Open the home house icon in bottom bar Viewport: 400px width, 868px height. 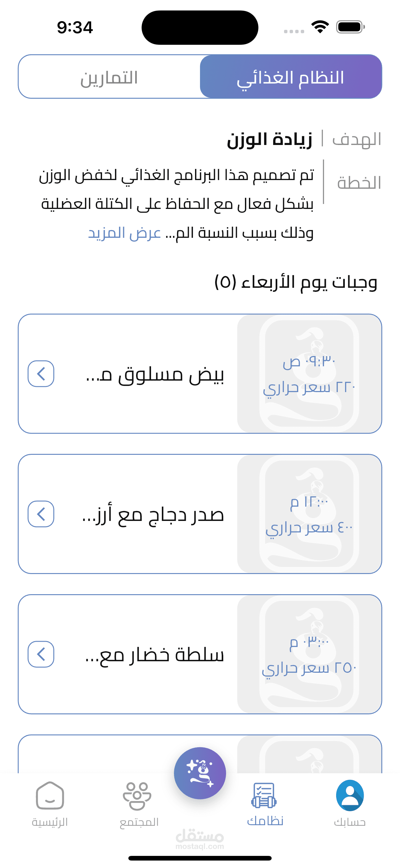pyautogui.click(x=50, y=796)
